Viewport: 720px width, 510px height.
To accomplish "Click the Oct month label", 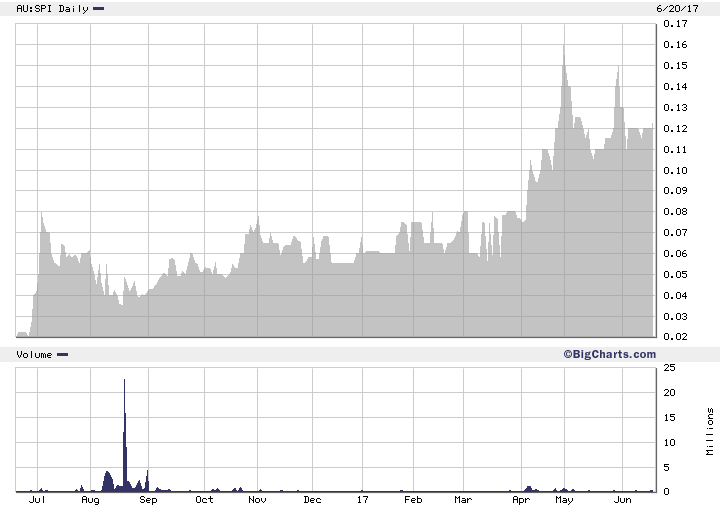I will tap(204, 499).
